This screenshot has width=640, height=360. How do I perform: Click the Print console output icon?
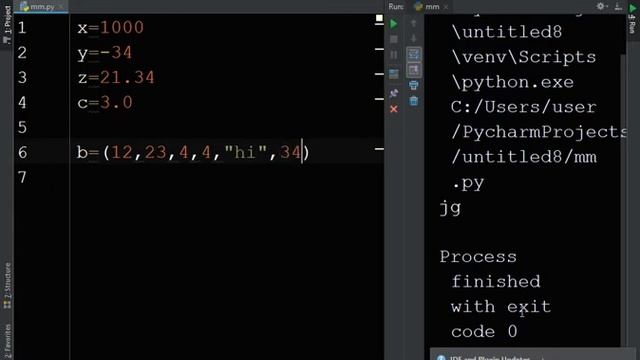(413, 85)
